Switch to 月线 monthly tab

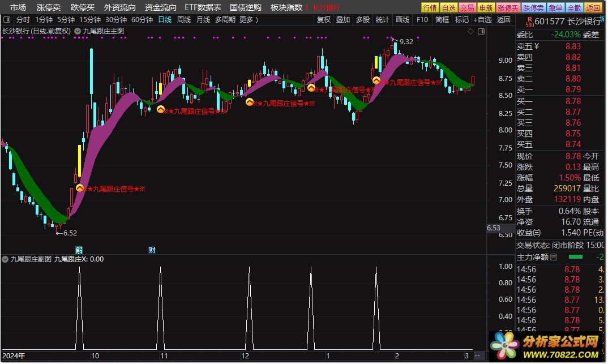tap(203, 19)
